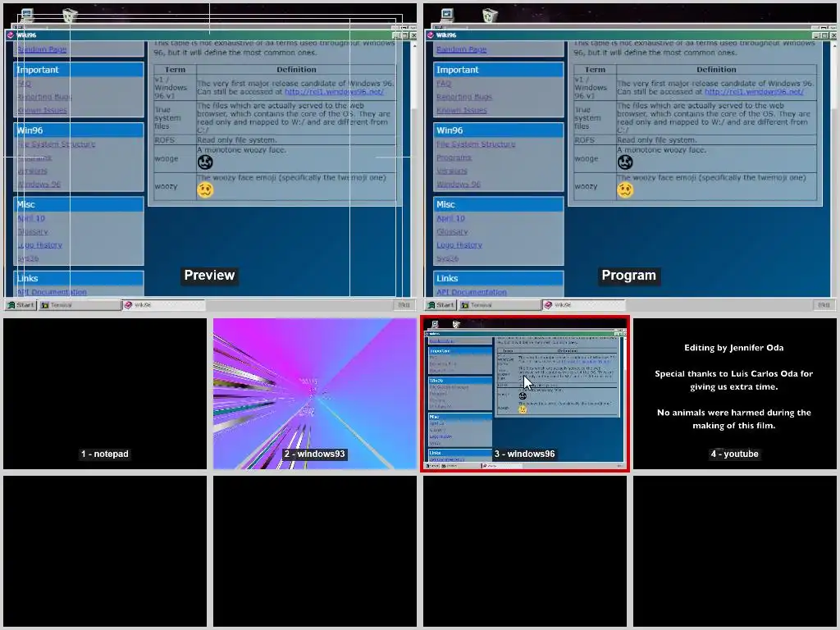Open Random Page link in Program
The height and width of the screenshot is (630, 840).
[462, 49]
